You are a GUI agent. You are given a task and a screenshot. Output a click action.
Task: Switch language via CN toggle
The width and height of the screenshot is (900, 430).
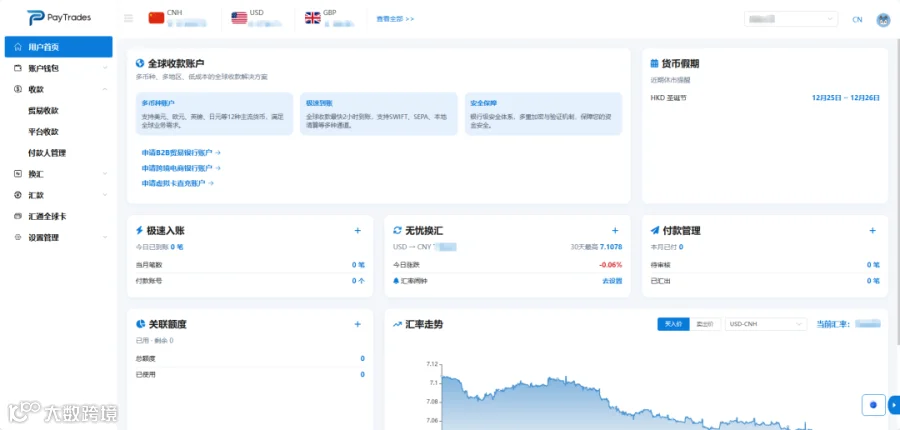point(857,20)
